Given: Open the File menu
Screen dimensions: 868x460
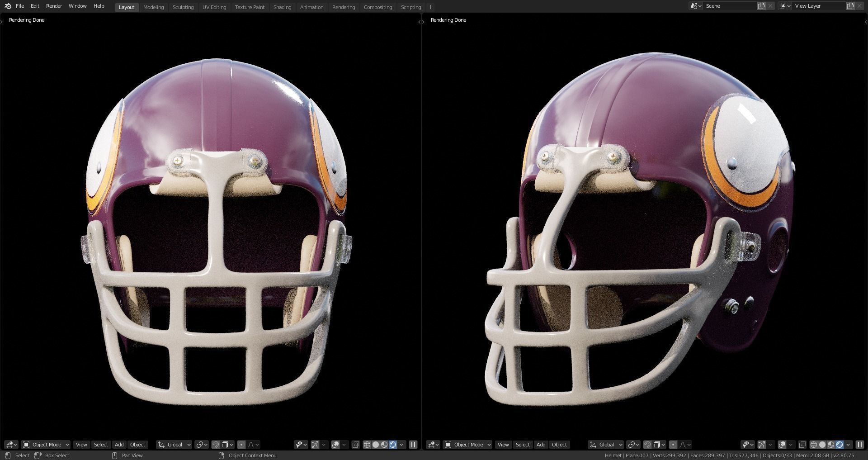Looking at the screenshot, I should point(20,6).
